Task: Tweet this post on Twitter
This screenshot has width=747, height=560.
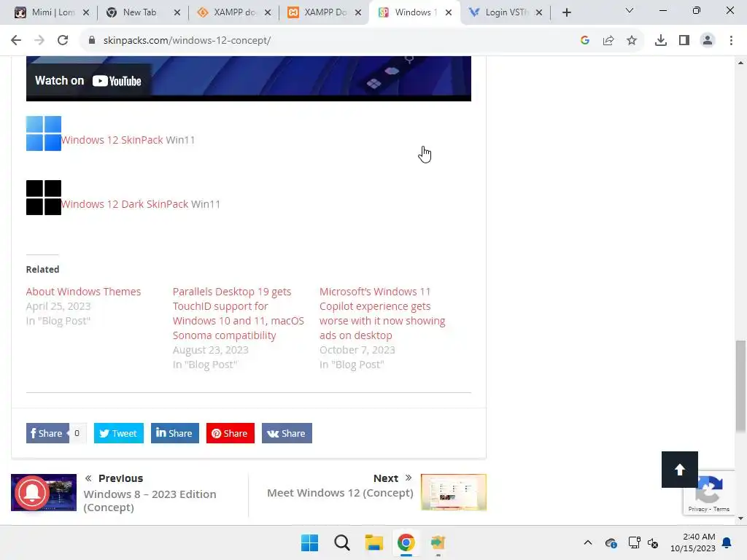Action: pos(119,433)
